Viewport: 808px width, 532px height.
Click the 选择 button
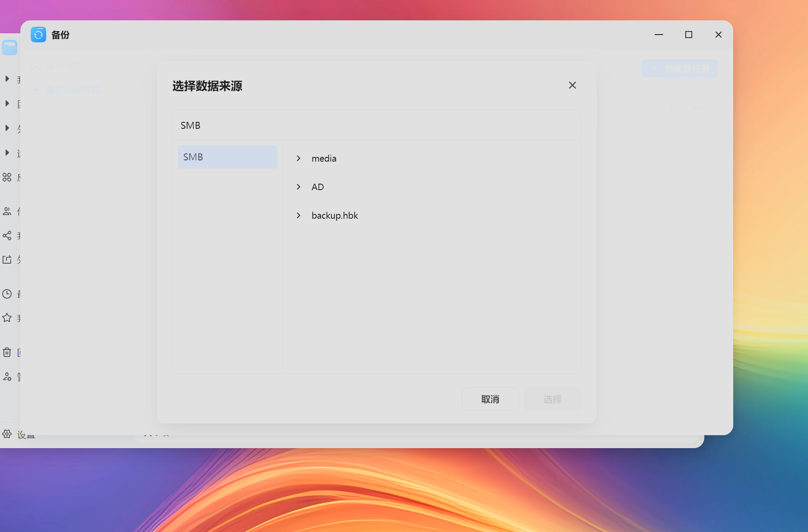(x=552, y=399)
